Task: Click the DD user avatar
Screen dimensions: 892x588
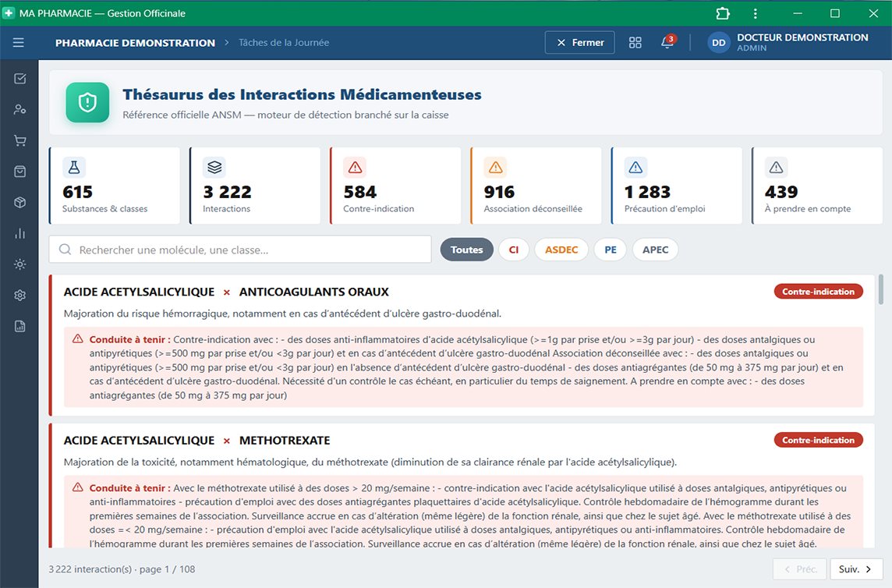Action: tap(718, 43)
